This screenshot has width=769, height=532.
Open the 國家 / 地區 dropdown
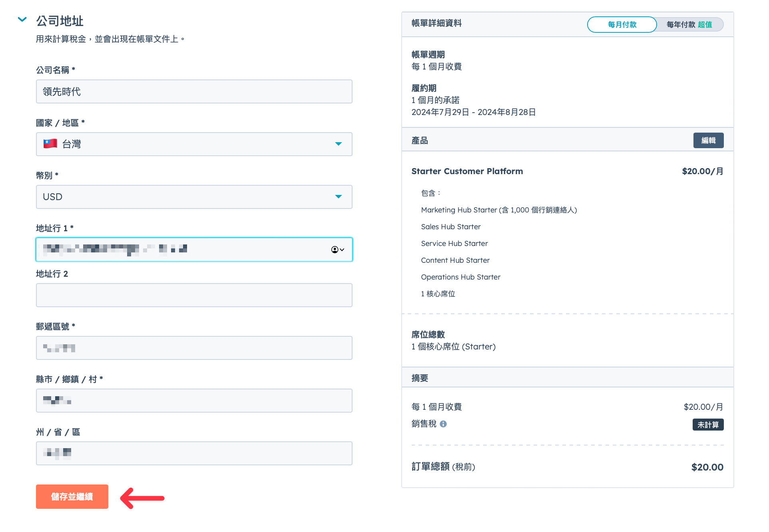click(194, 144)
